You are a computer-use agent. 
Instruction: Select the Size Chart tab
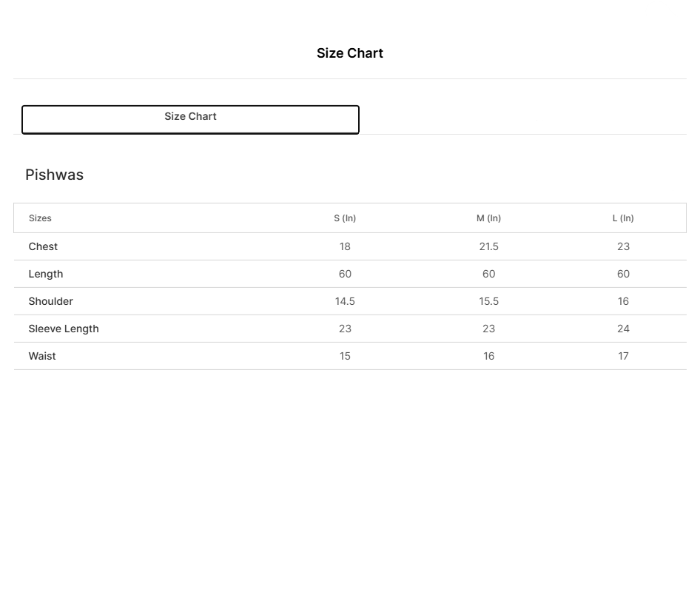tap(190, 119)
